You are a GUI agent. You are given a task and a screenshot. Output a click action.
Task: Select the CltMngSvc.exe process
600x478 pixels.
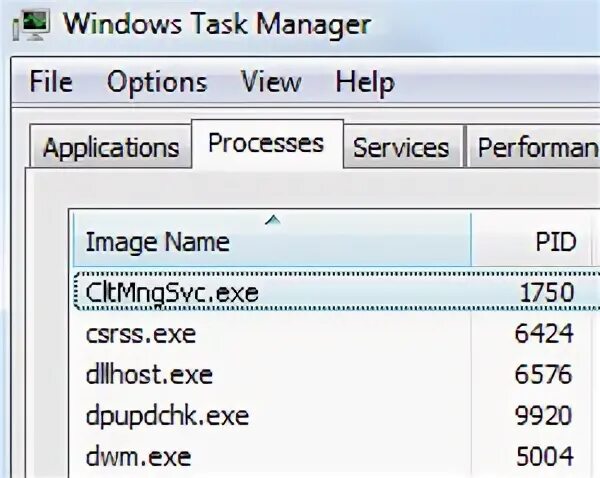pyautogui.click(x=172, y=293)
